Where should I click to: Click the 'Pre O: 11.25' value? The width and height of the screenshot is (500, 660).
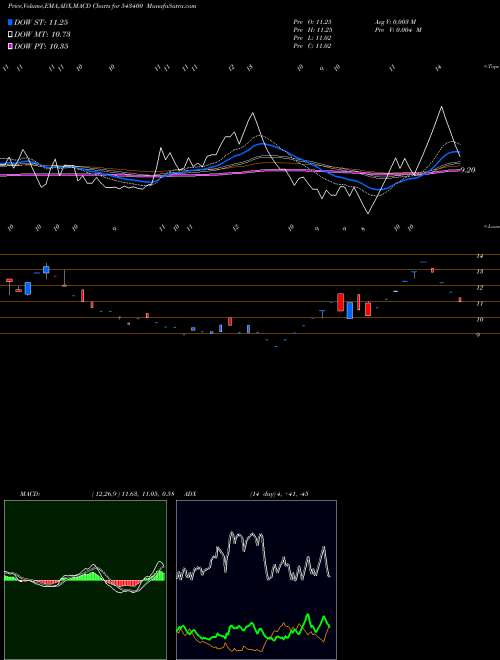[313, 22]
